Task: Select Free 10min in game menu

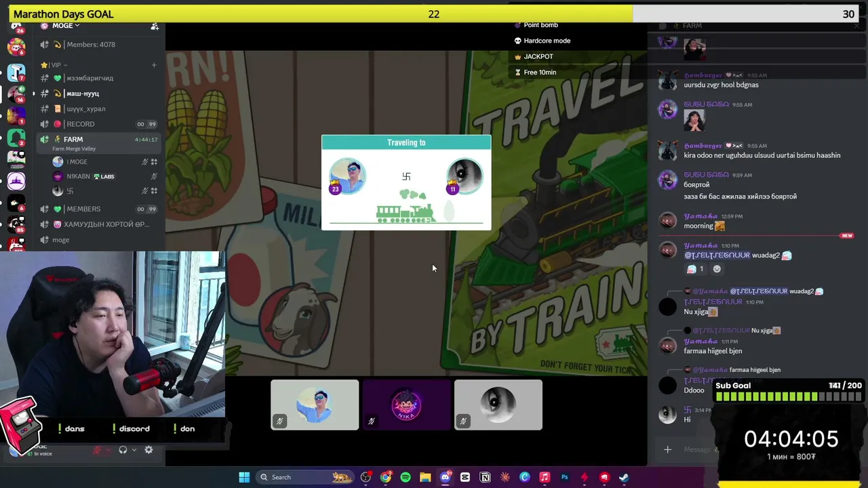Action: tap(535, 73)
